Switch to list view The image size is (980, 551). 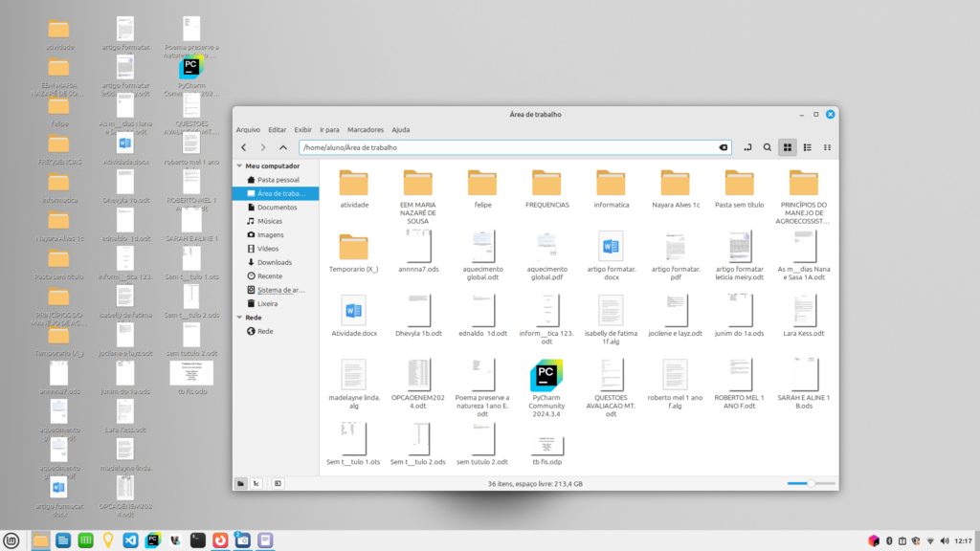(808, 147)
